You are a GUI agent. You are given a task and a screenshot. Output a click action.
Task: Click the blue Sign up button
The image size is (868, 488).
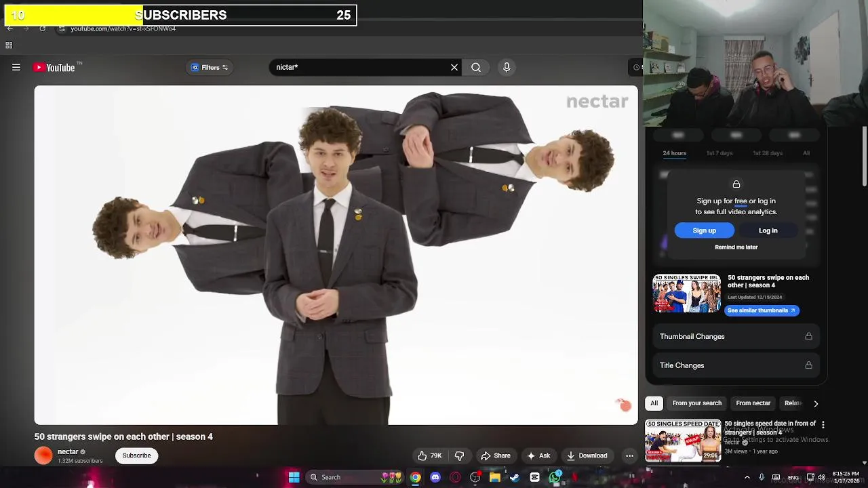point(704,230)
